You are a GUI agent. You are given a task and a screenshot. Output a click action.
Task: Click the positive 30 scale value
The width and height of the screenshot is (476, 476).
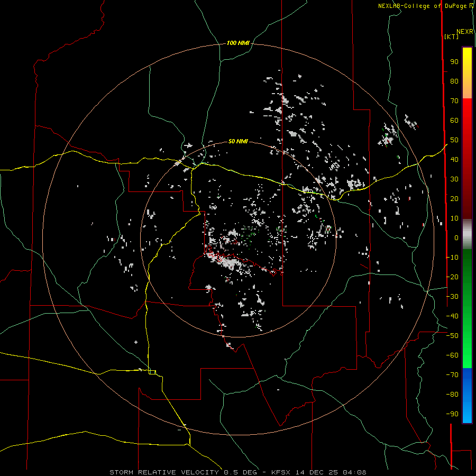point(454,179)
